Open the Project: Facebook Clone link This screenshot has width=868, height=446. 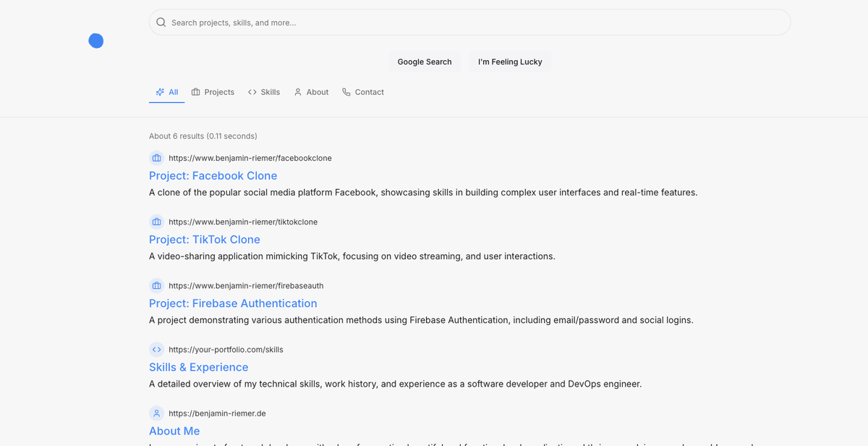coord(213,176)
